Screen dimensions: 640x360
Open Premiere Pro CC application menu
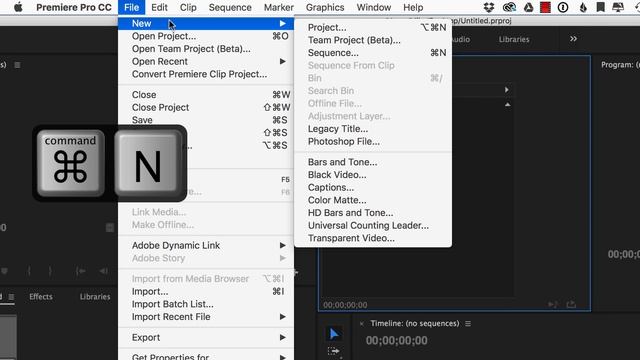point(74,7)
